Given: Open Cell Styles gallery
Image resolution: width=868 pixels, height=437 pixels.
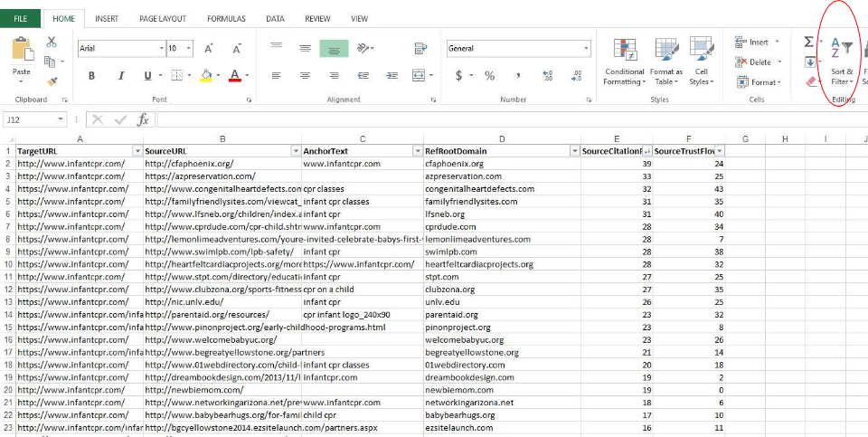Looking at the screenshot, I should 702,62.
